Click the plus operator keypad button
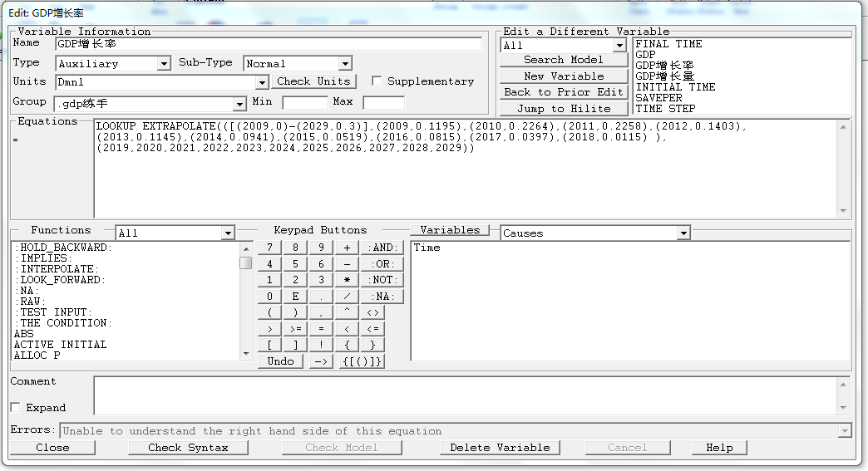Viewport: 868px width, 471px height. tap(347, 248)
